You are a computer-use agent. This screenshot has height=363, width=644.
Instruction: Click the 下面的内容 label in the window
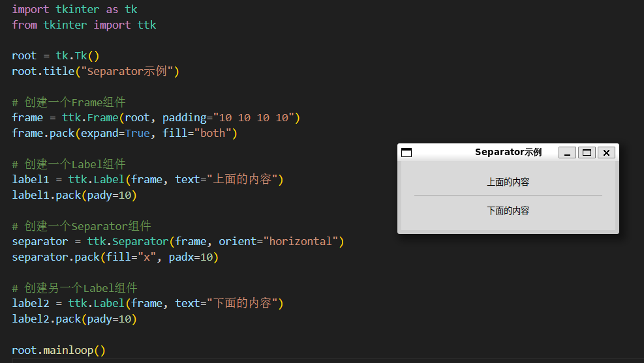click(x=508, y=211)
